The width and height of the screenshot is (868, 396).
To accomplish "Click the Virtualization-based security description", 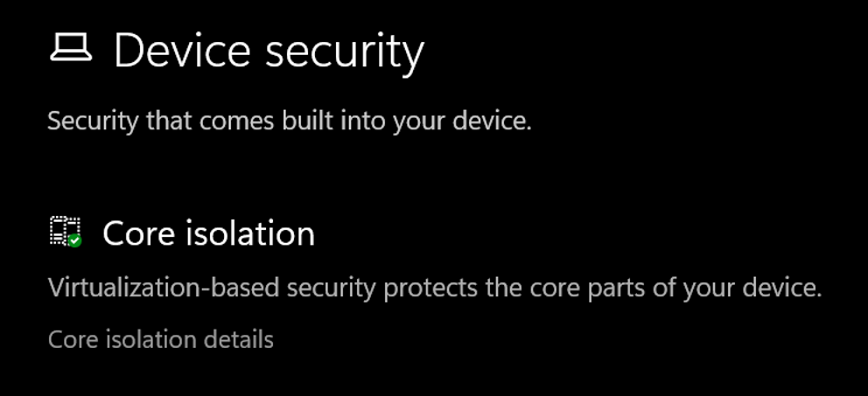I will [435, 288].
